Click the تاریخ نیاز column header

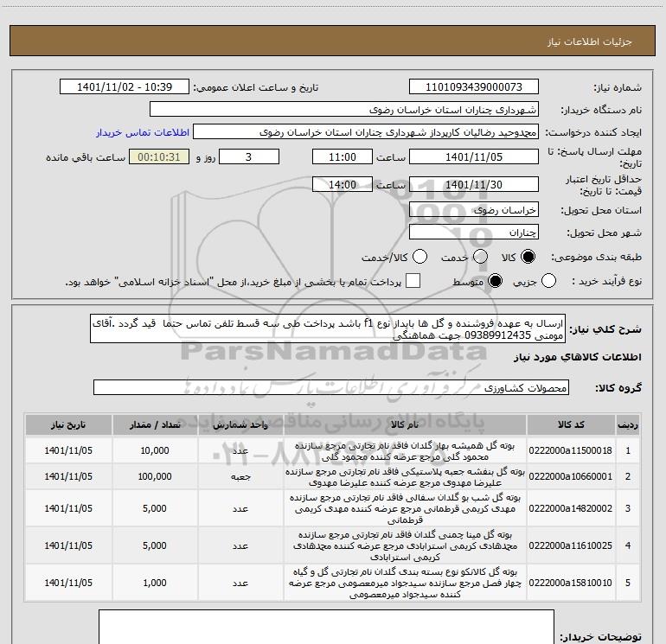pos(68,424)
